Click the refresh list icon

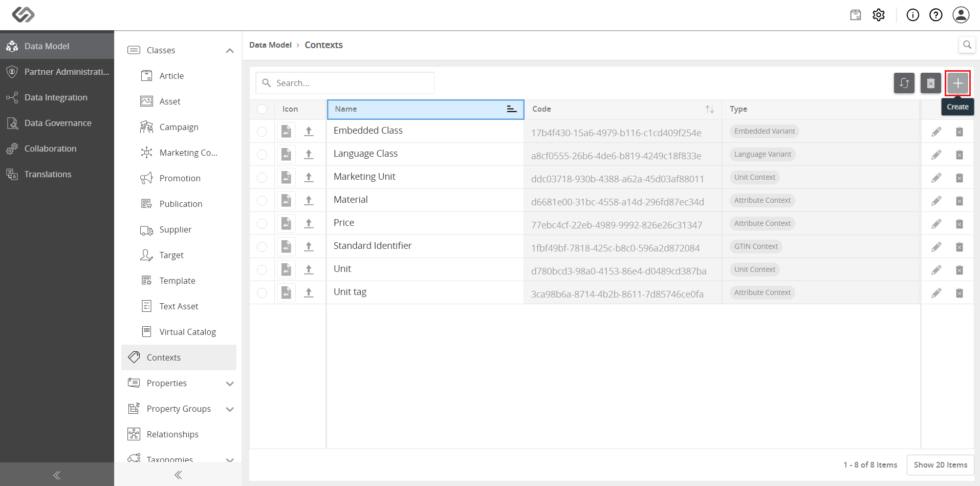(x=904, y=83)
